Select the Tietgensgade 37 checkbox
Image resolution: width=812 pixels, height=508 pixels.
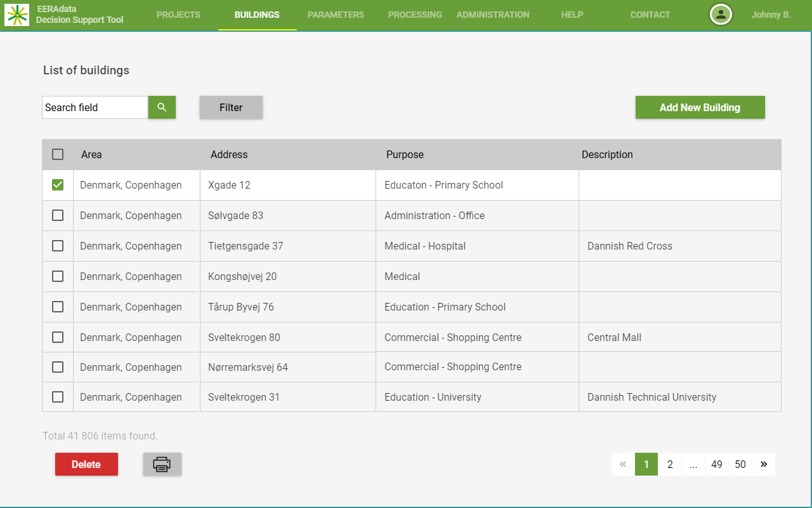pos(58,246)
